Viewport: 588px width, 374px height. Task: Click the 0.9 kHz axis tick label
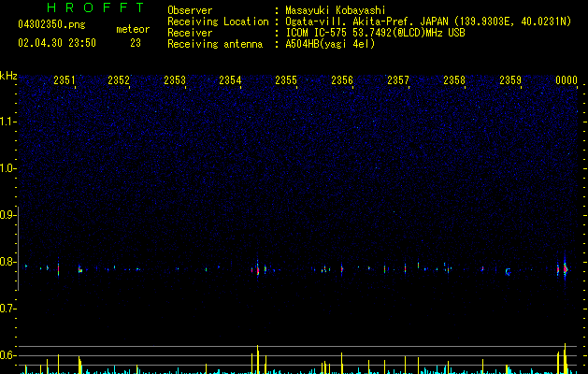[x=7, y=215]
